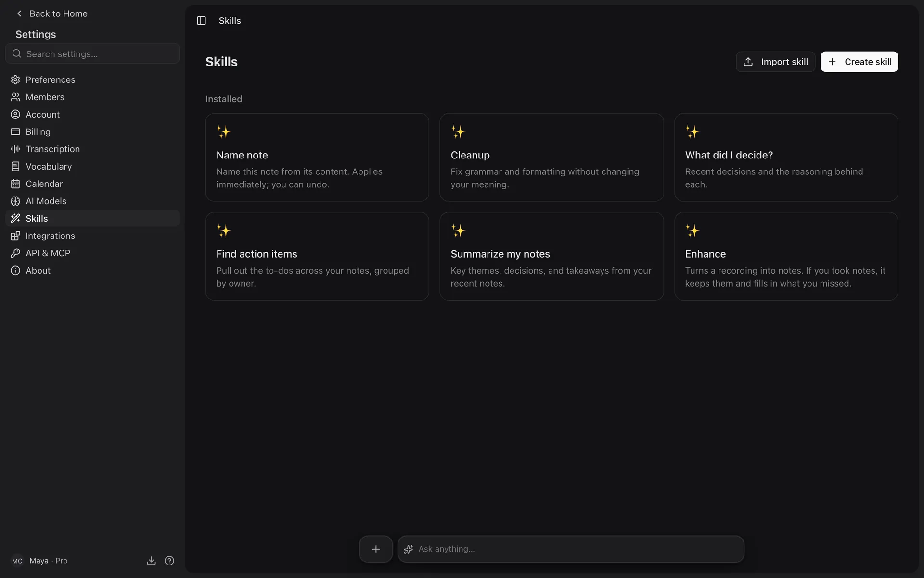Click the download icon near Maya

pos(151,561)
